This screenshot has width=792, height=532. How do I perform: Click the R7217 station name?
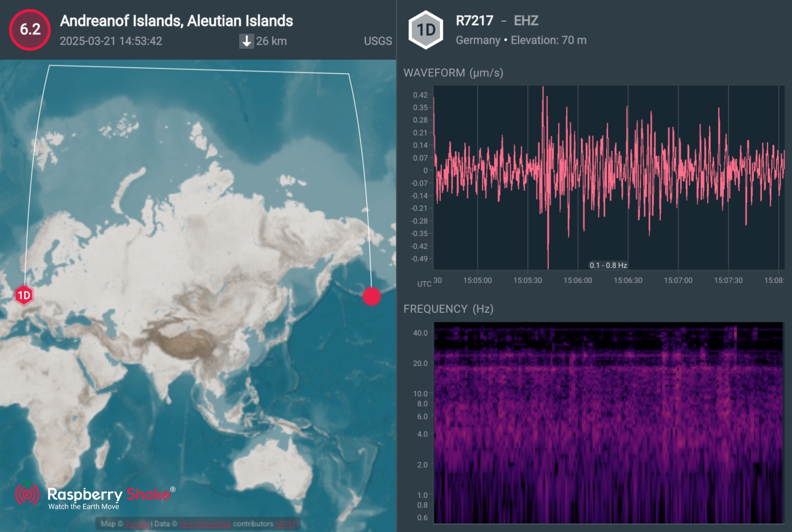point(474,21)
